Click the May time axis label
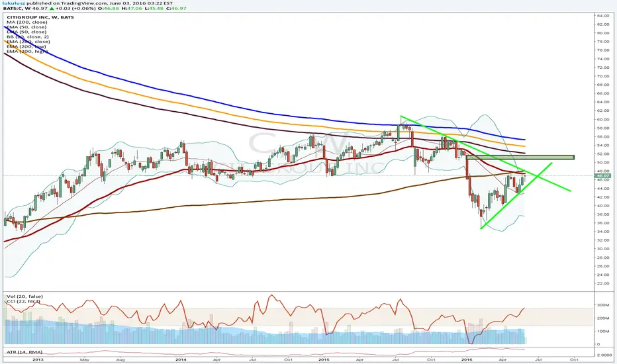Image resolution: width=617 pixels, height=364 pixels. click(x=85, y=359)
